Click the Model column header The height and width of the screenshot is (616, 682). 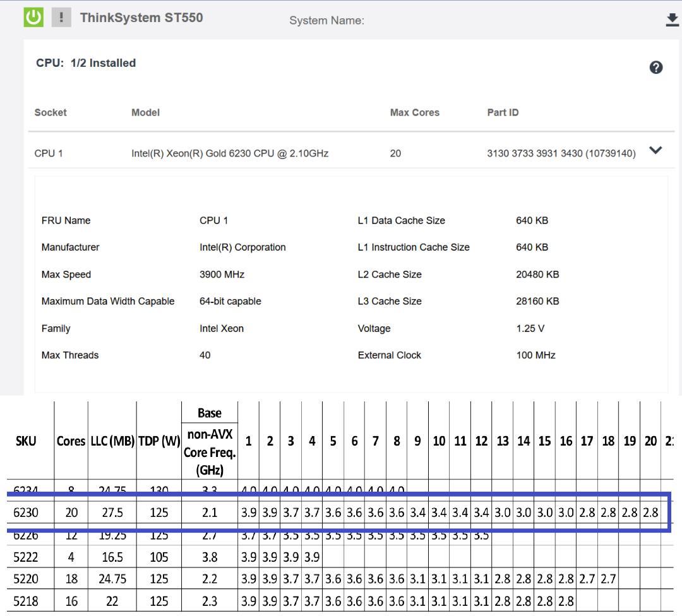[x=145, y=112]
